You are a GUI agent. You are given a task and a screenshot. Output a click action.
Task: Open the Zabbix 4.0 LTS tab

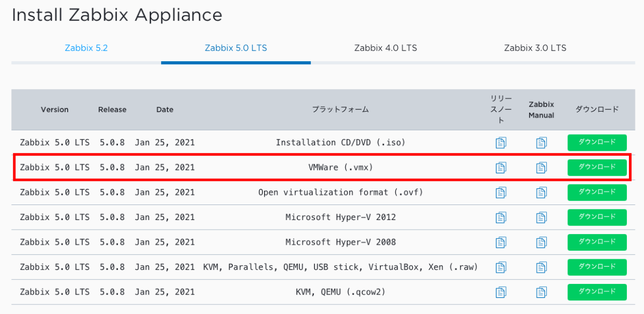pos(385,48)
